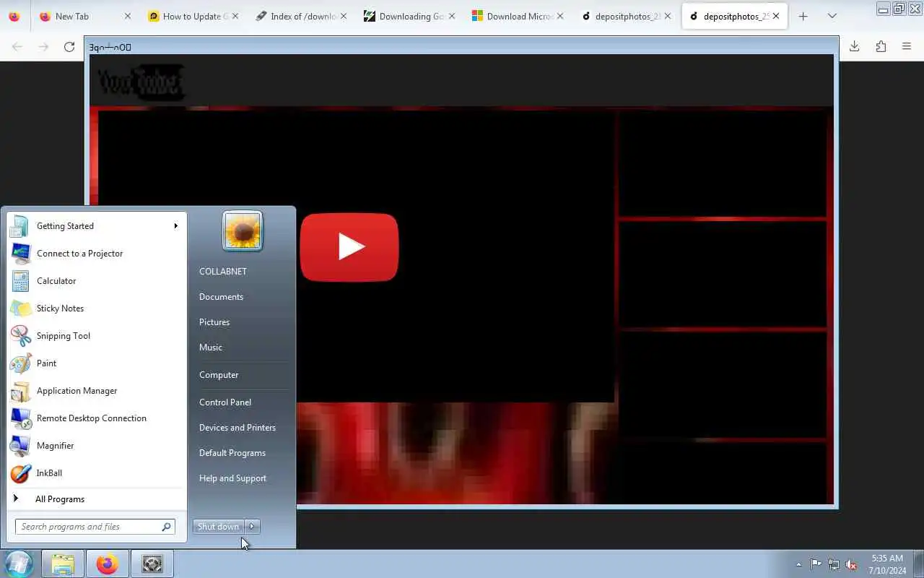Switch to the Download Microsoft tab
This screenshot has height=578, width=924.
pyautogui.click(x=520, y=16)
